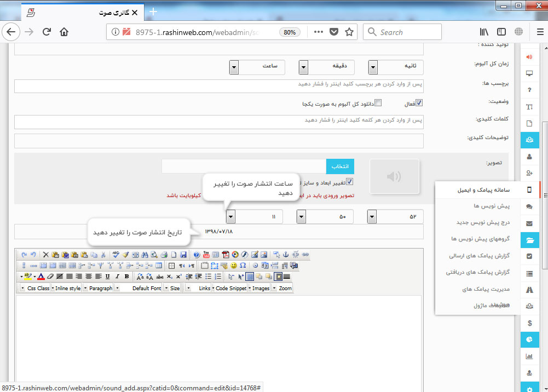Click the blue انتخاب image button
548x392 pixels.
[x=340, y=166]
